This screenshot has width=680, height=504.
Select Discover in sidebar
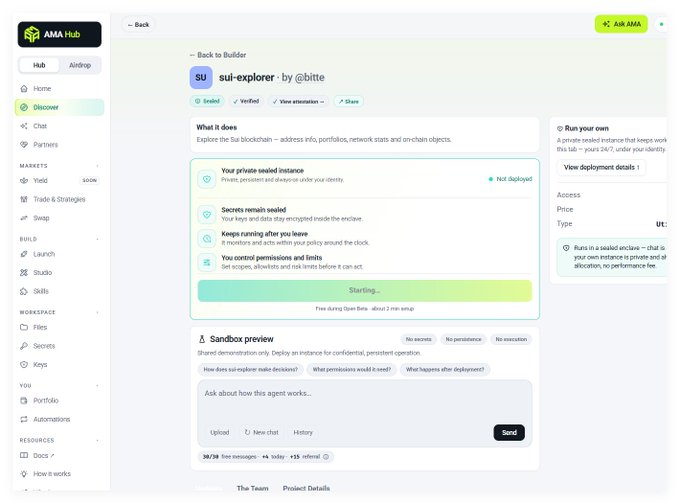click(x=59, y=107)
